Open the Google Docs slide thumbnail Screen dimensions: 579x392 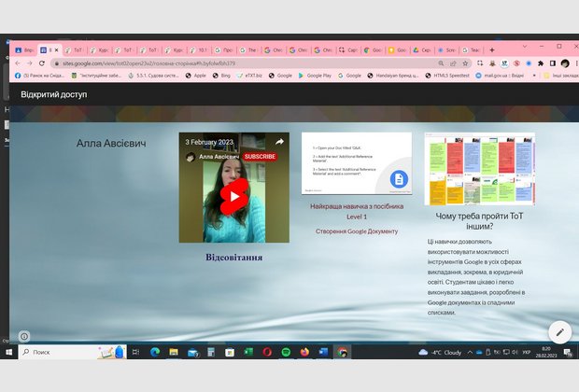coord(356,163)
